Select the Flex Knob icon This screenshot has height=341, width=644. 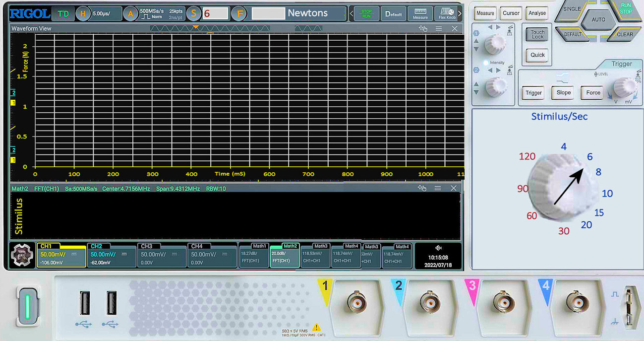(x=447, y=13)
